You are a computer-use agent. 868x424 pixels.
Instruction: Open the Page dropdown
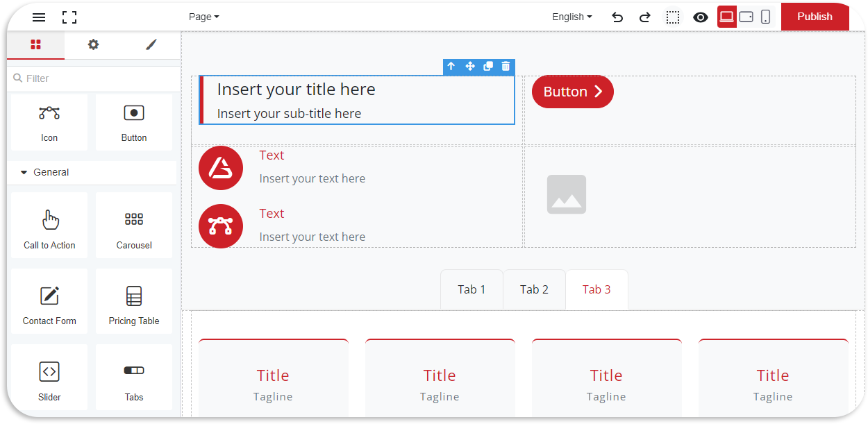tap(203, 17)
